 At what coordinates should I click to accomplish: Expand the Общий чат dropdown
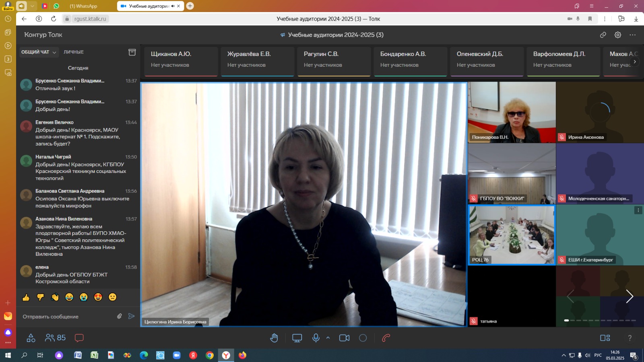(x=39, y=52)
